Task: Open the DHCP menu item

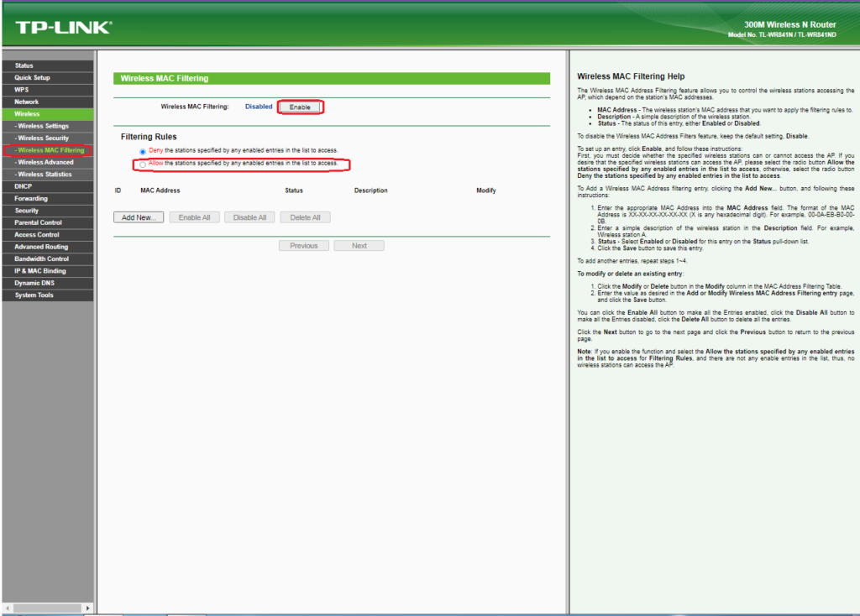Action: tap(48, 186)
